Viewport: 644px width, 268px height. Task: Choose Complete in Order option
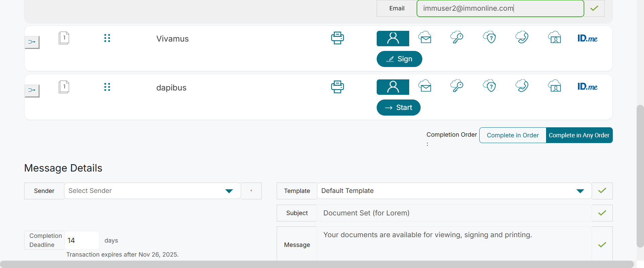point(513,135)
